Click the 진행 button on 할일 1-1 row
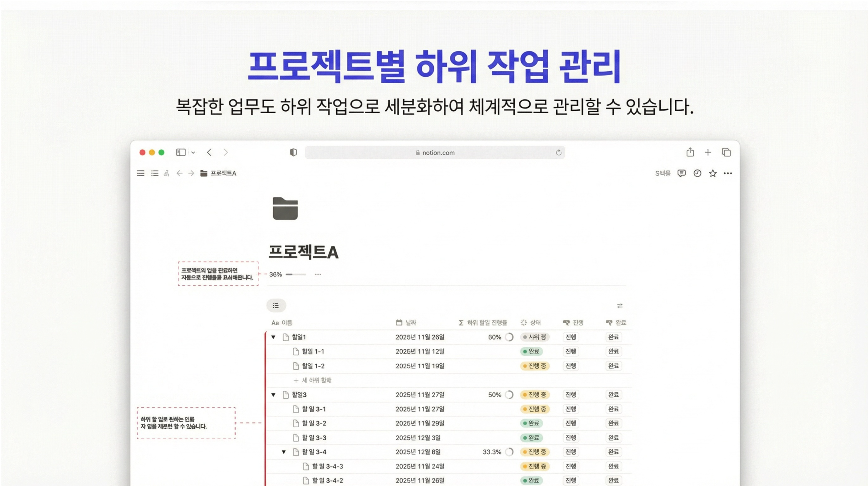Viewport: 868px width, 486px height. pos(570,351)
